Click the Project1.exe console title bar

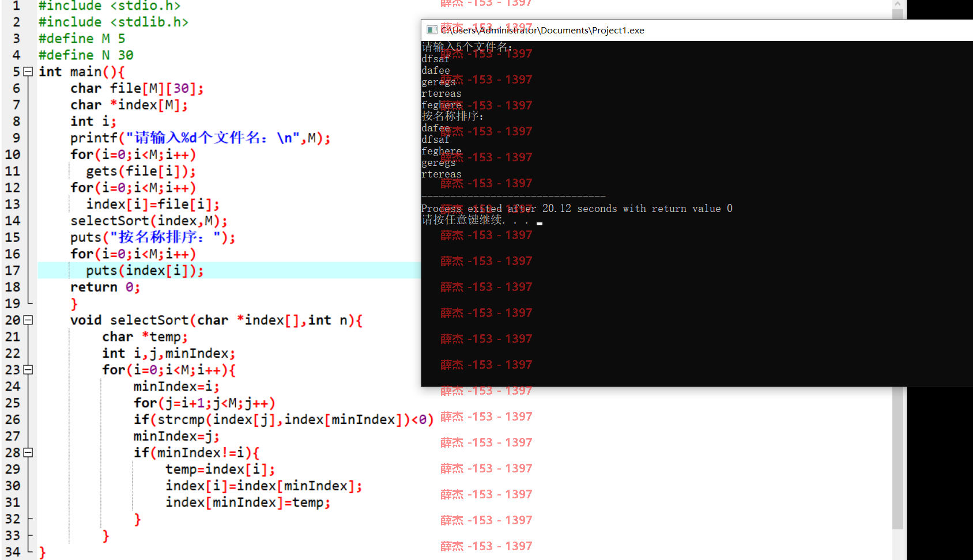point(697,30)
